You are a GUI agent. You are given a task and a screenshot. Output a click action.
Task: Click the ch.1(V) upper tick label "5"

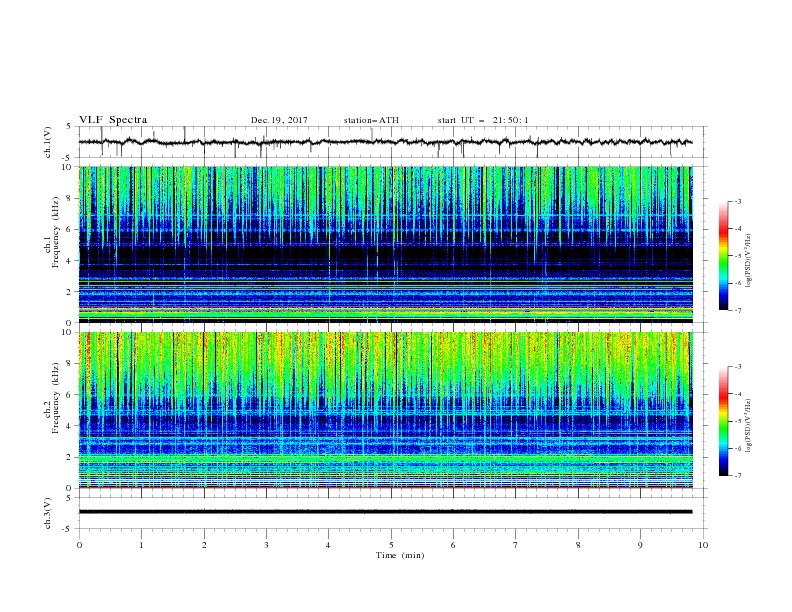coord(70,126)
